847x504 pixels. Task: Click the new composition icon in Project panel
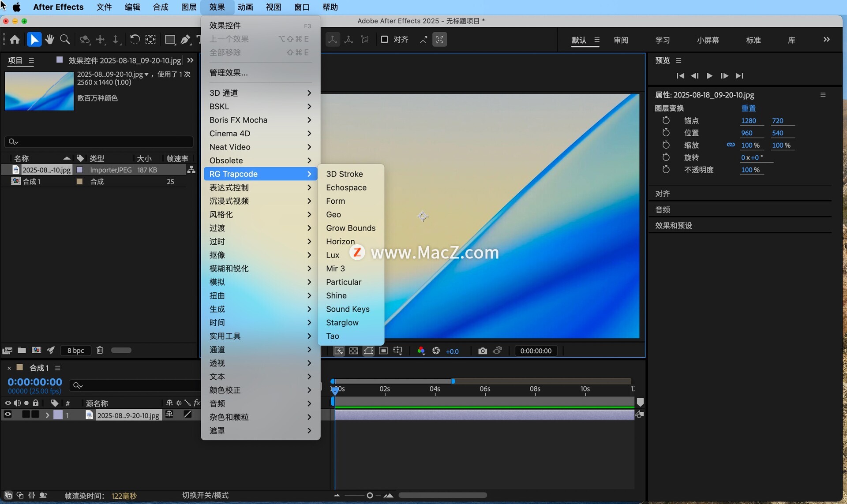click(x=37, y=350)
